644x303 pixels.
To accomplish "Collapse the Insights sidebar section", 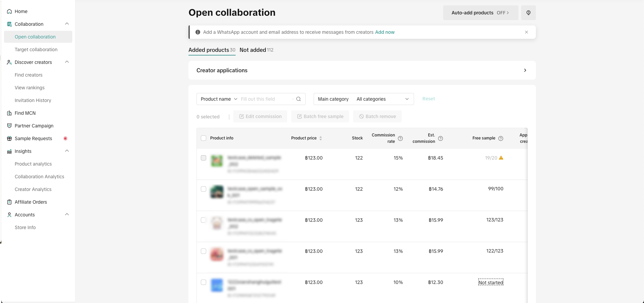I will point(67,151).
